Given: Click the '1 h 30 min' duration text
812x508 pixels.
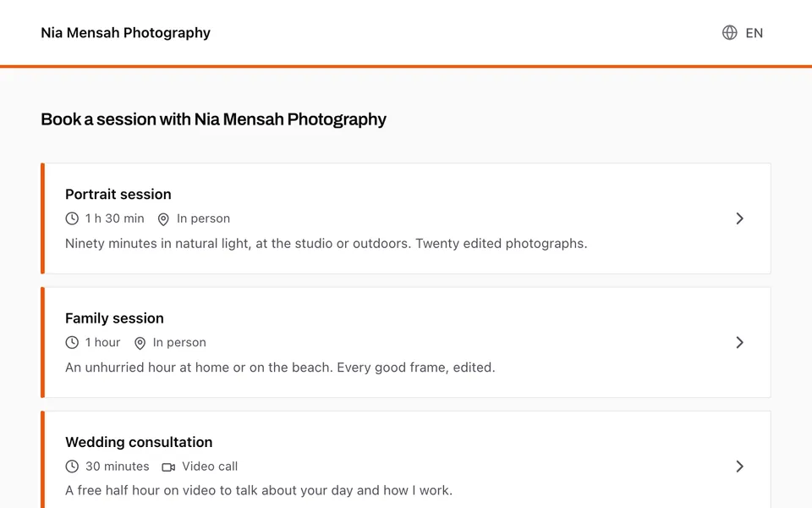Looking at the screenshot, I should click(115, 218).
